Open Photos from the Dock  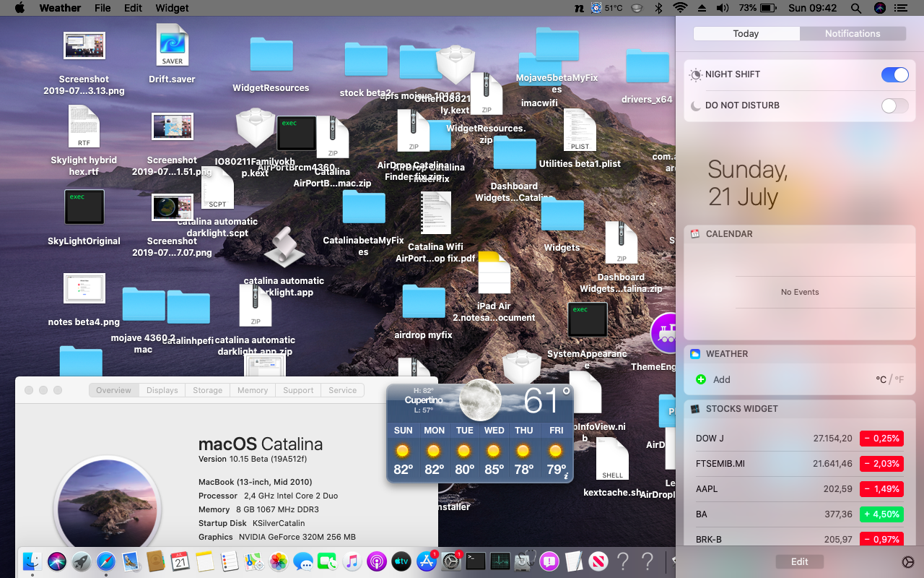[x=279, y=561]
